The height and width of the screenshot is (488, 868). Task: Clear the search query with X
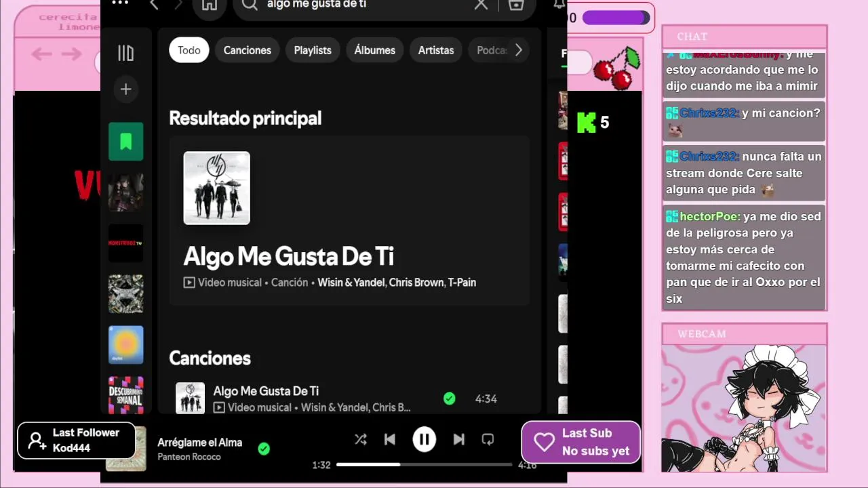click(481, 5)
